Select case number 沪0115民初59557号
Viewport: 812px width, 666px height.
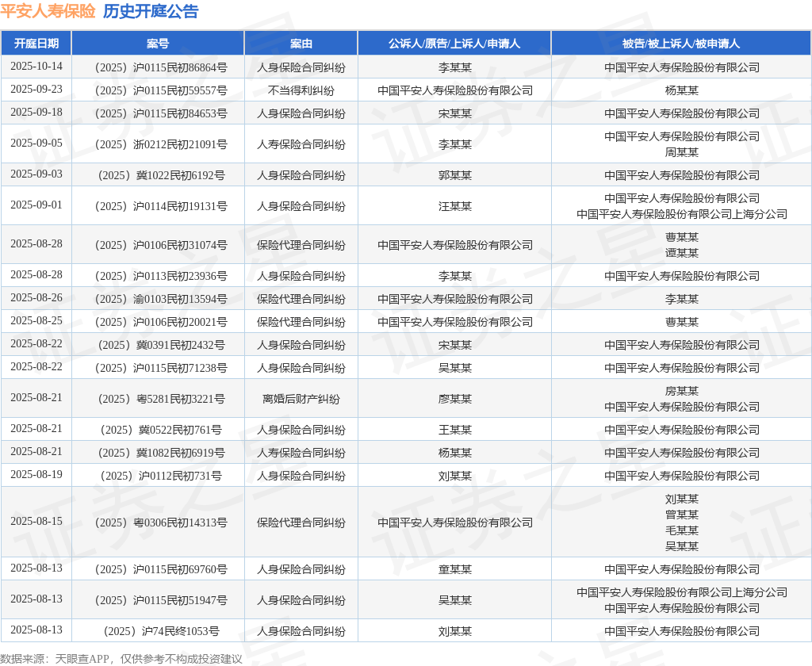coord(161,90)
